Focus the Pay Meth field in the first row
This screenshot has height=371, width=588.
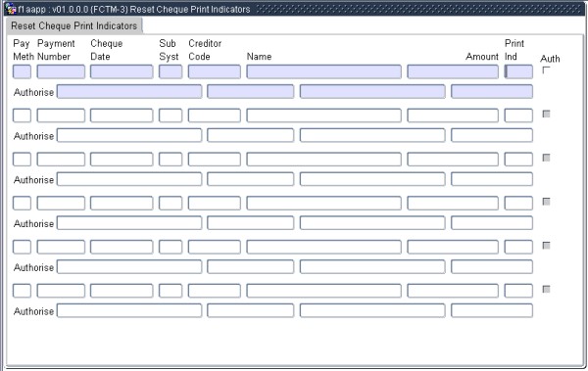pyautogui.click(x=23, y=71)
